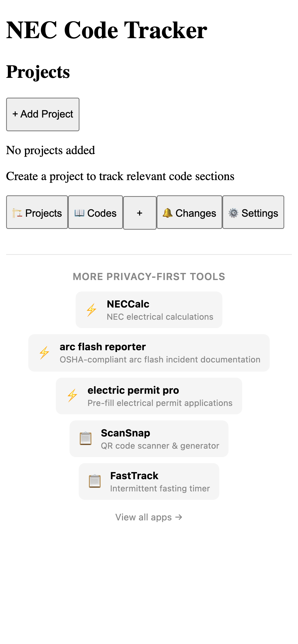Follow the View all apps link
298x644 pixels.
coord(149,517)
